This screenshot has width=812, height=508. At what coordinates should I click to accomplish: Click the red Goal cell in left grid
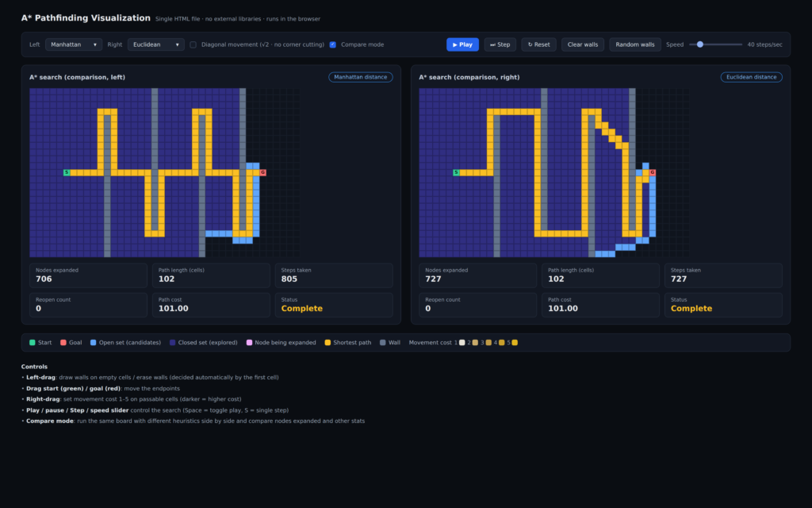(263, 172)
